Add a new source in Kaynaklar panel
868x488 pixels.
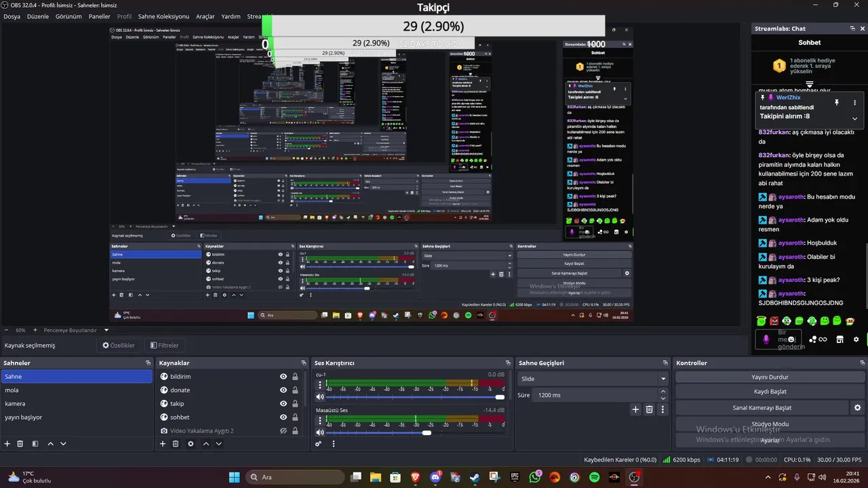(163, 444)
